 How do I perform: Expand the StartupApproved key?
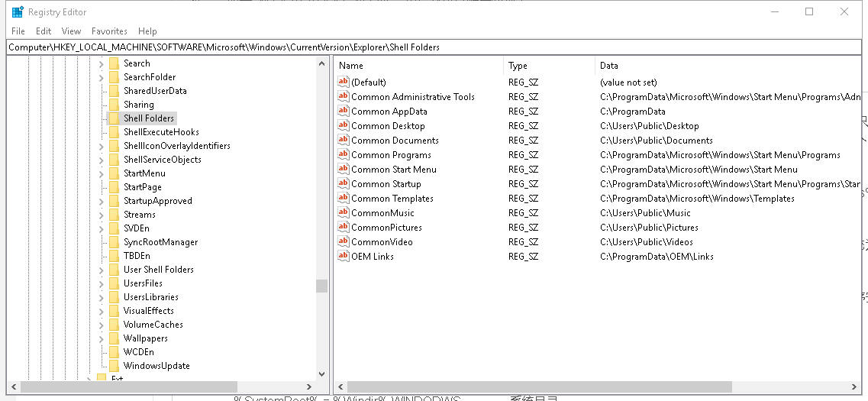tap(102, 201)
